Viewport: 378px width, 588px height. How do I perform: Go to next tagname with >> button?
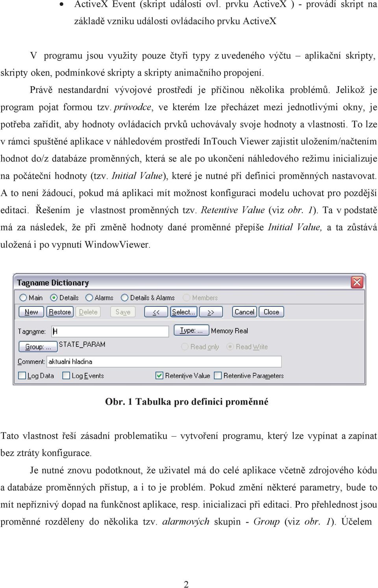[211, 312]
